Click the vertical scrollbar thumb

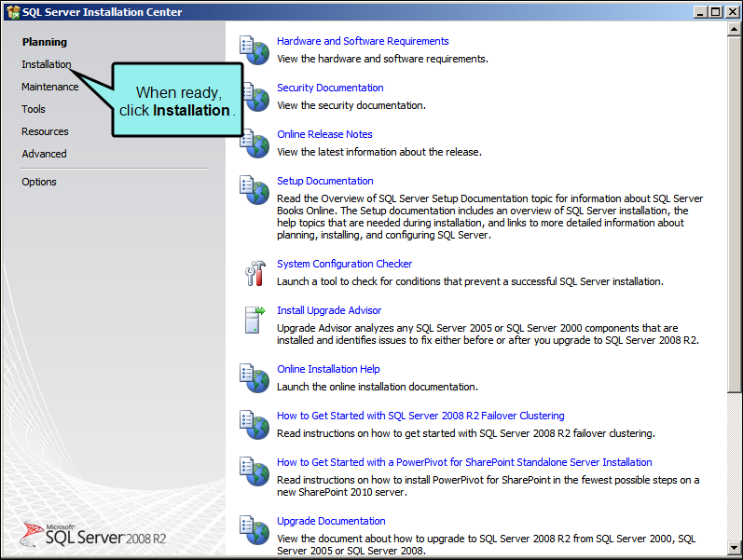(x=734, y=214)
